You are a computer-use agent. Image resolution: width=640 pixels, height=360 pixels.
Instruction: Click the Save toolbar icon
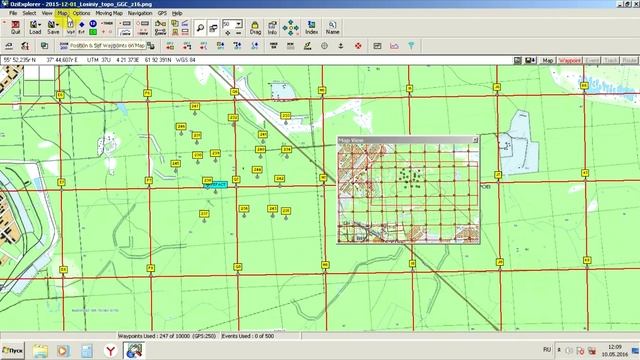point(52,27)
